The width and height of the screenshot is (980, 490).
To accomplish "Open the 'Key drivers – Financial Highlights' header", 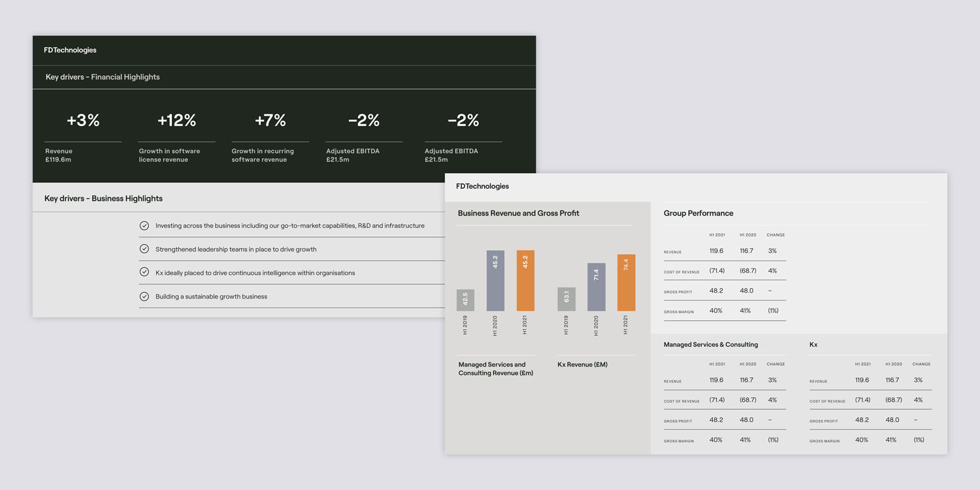I will click(103, 77).
